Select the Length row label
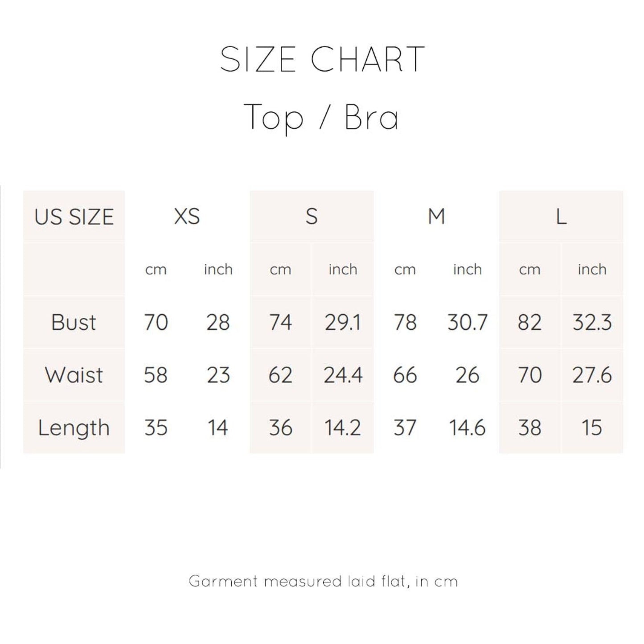This screenshot has width=644, height=644. coord(74,427)
